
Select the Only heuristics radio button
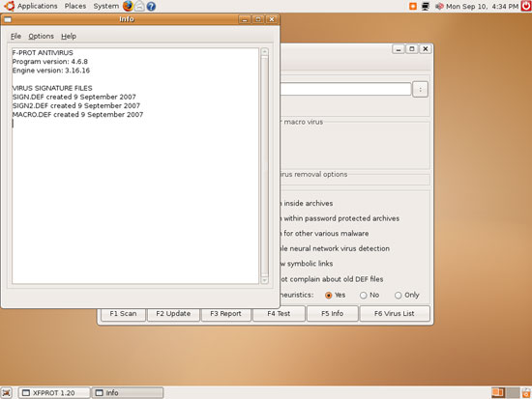(398, 295)
